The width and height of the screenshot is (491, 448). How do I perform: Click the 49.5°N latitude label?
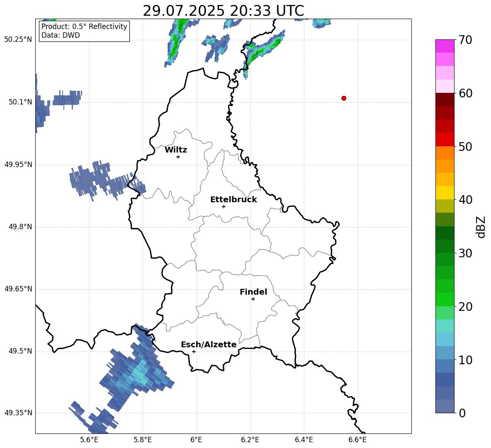(20, 351)
